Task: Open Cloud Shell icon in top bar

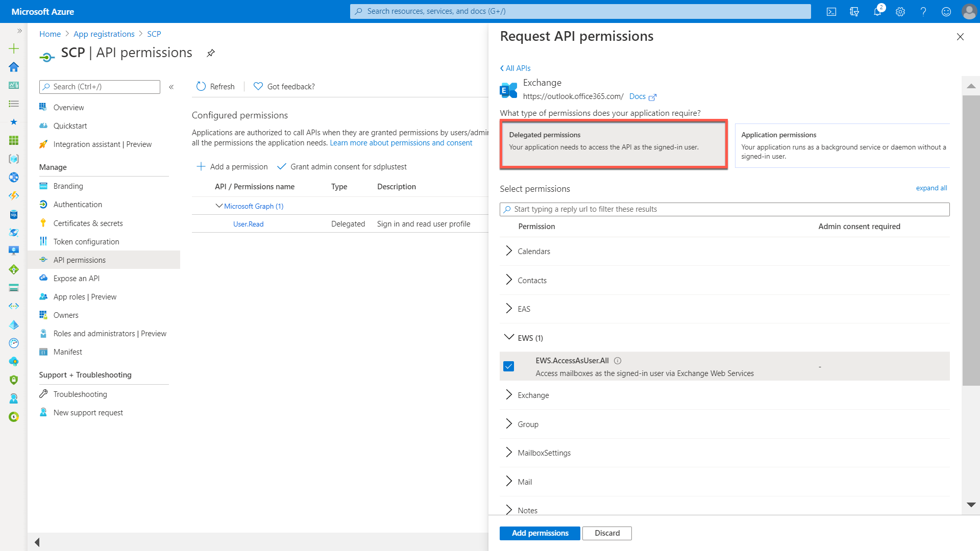Action: point(831,11)
